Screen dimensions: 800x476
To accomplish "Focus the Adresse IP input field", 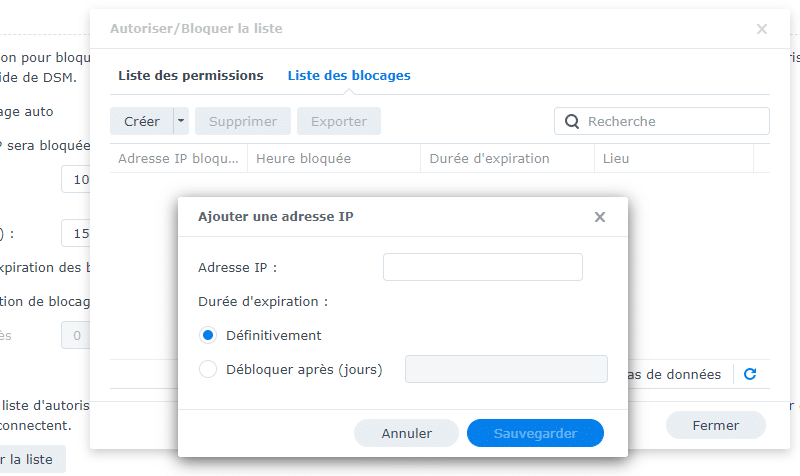I will coord(482,267).
